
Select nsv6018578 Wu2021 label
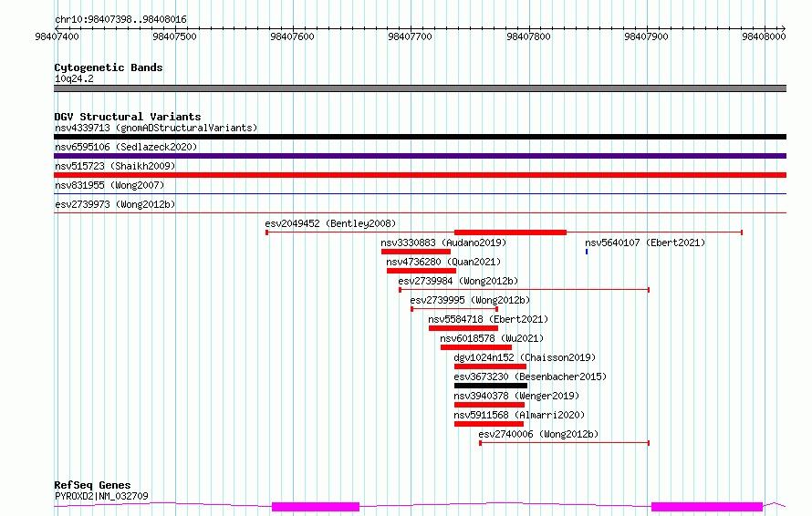coord(492,338)
